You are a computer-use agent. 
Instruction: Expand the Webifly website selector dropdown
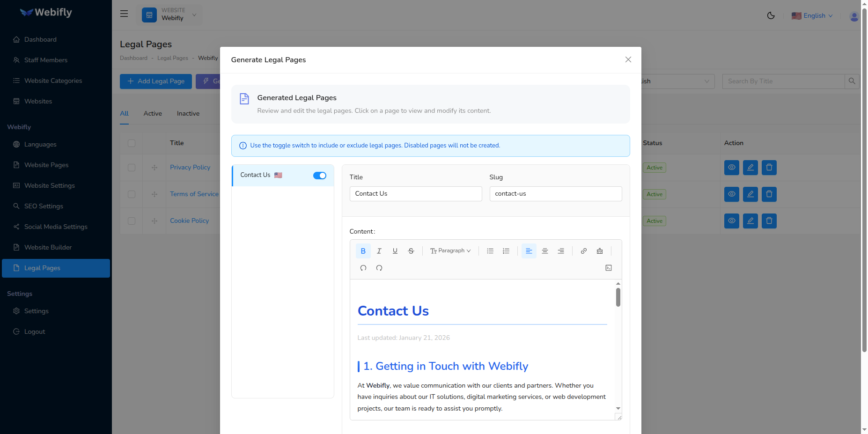click(194, 15)
